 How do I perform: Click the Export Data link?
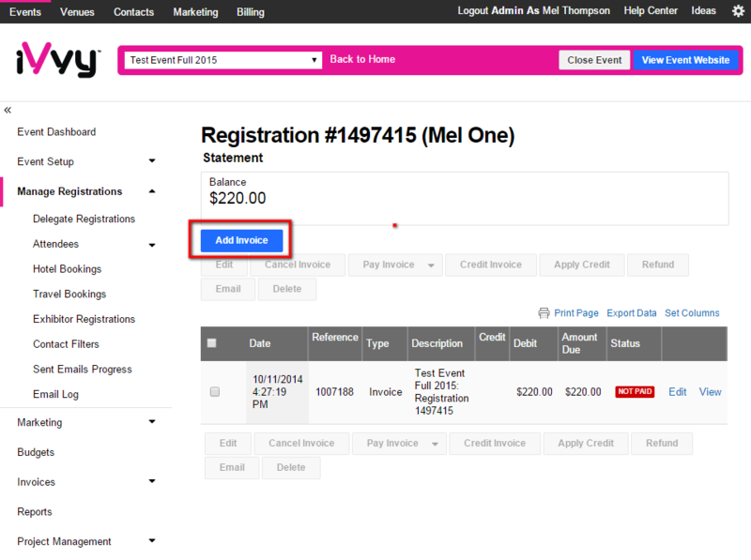pos(631,313)
